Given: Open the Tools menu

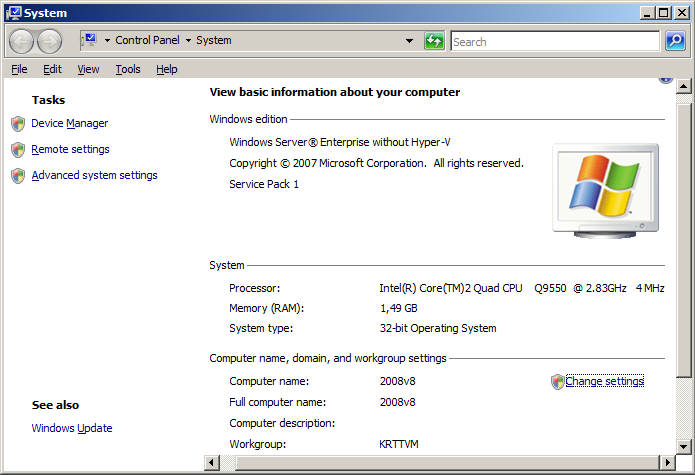Looking at the screenshot, I should [x=128, y=69].
